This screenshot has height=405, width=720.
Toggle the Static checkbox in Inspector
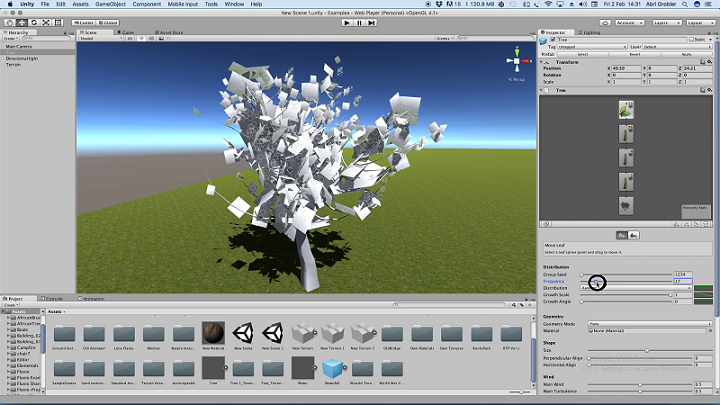click(x=692, y=40)
